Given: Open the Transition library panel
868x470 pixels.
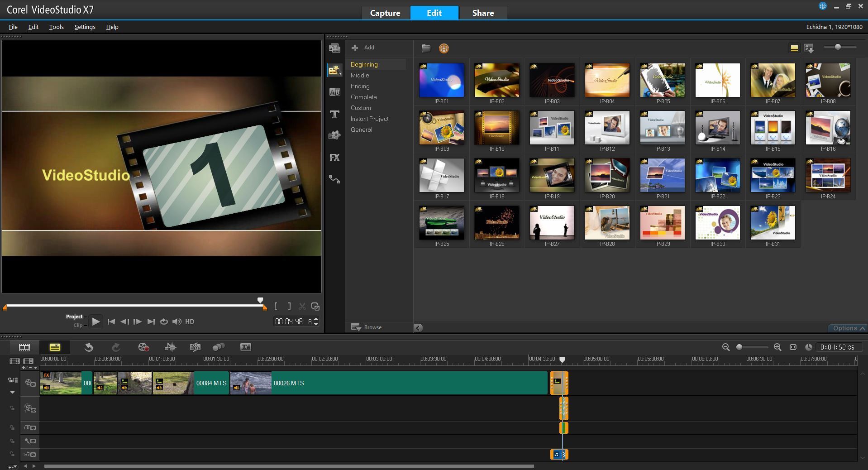Looking at the screenshot, I should pos(334,92).
